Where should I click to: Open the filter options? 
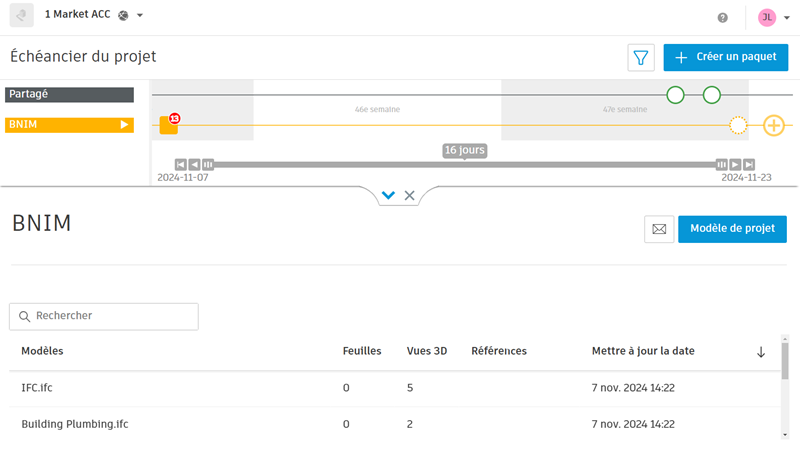click(x=640, y=58)
